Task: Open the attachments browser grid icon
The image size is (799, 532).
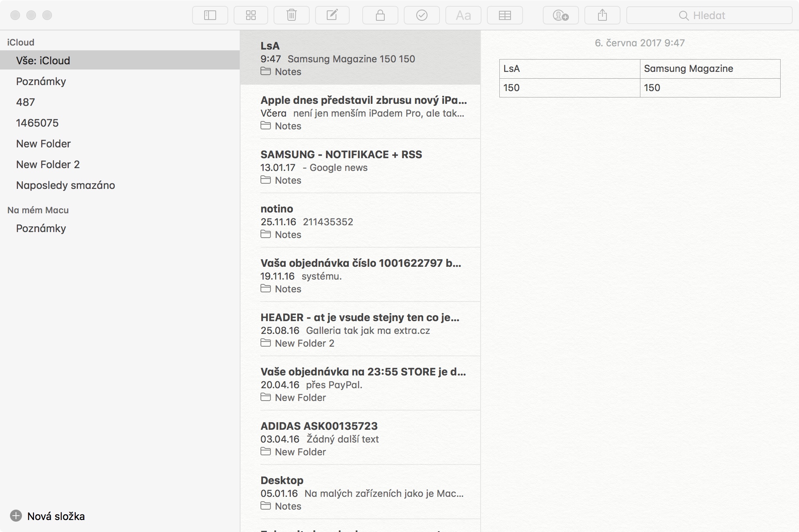Action: click(x=251, y=16)
